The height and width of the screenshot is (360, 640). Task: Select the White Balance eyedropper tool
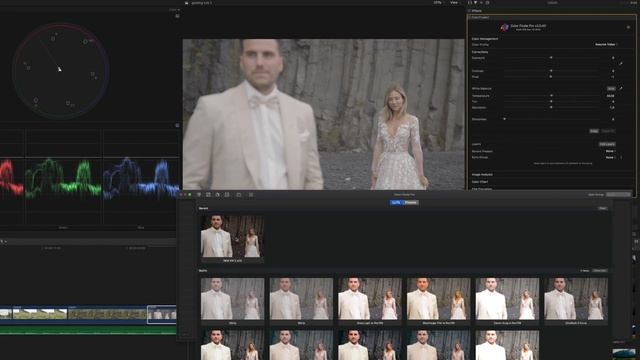(x=621, y=88)
